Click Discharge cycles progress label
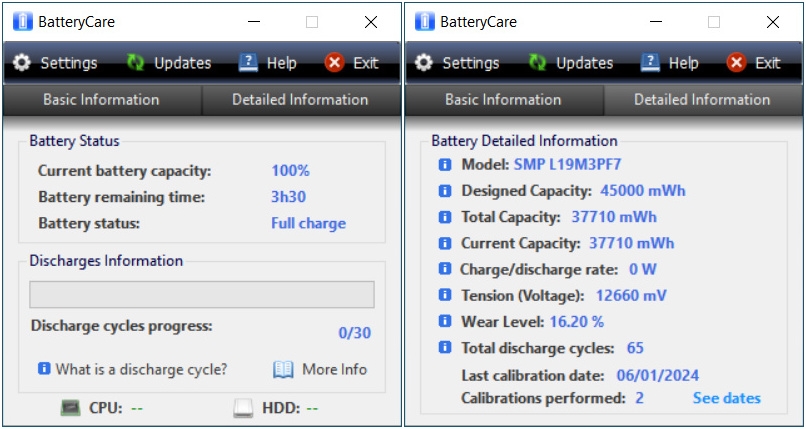This screenshot has height=429, width=806. [121, 326]
